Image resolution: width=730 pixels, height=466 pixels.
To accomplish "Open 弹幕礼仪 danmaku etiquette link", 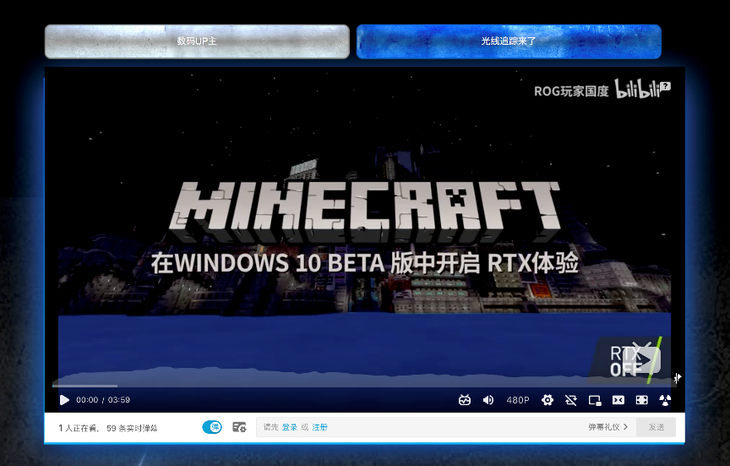I will tap(608, 427).
